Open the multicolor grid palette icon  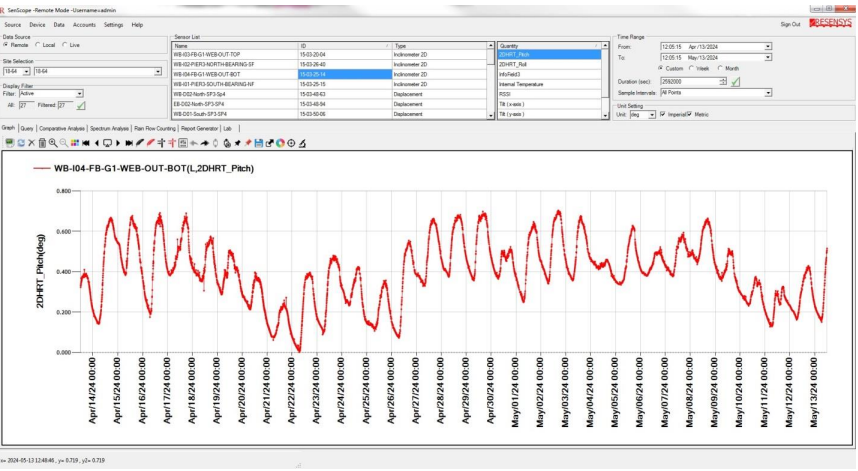point(75,143)
